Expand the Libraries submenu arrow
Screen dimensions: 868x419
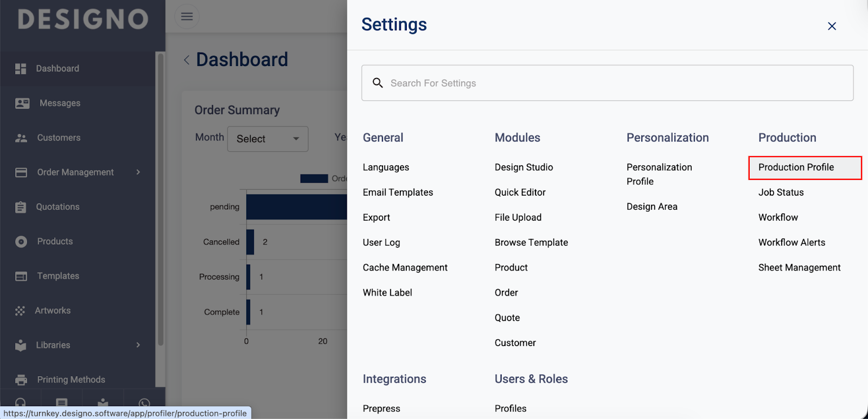pos(138,345)
